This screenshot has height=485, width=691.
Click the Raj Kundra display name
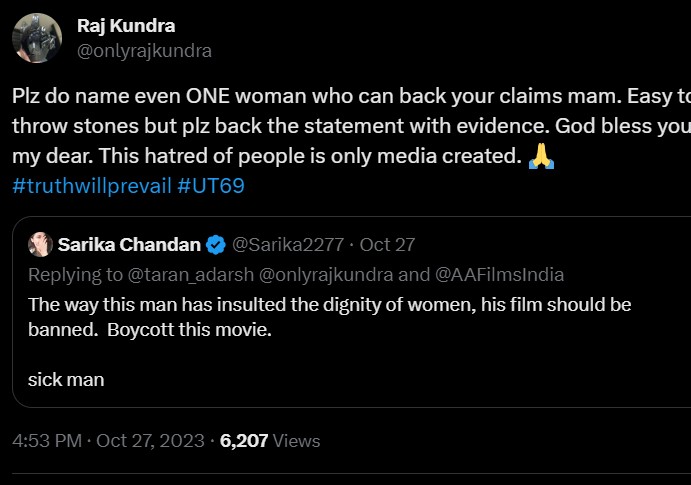click(126, 26)
